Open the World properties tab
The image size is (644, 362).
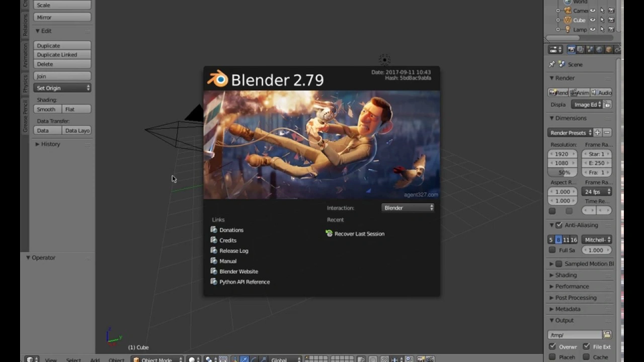click(x=599, y=49)
